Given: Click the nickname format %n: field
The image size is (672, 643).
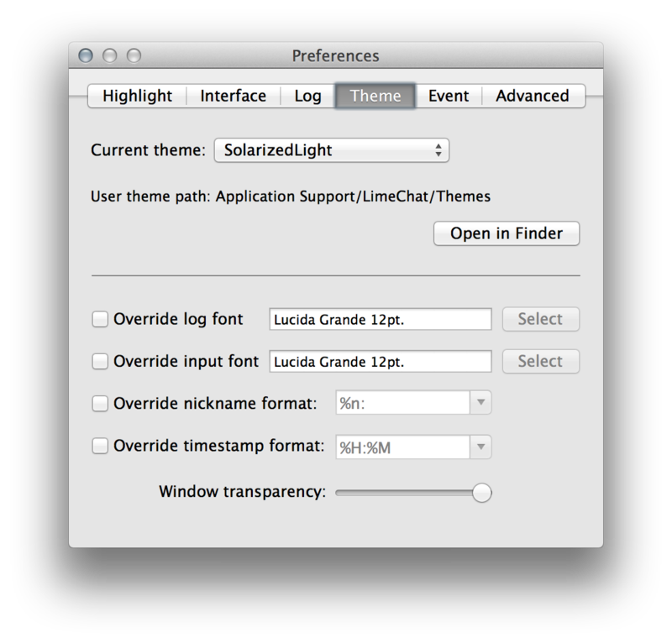Looking at the screenshot, I should (x=403, y=403).
